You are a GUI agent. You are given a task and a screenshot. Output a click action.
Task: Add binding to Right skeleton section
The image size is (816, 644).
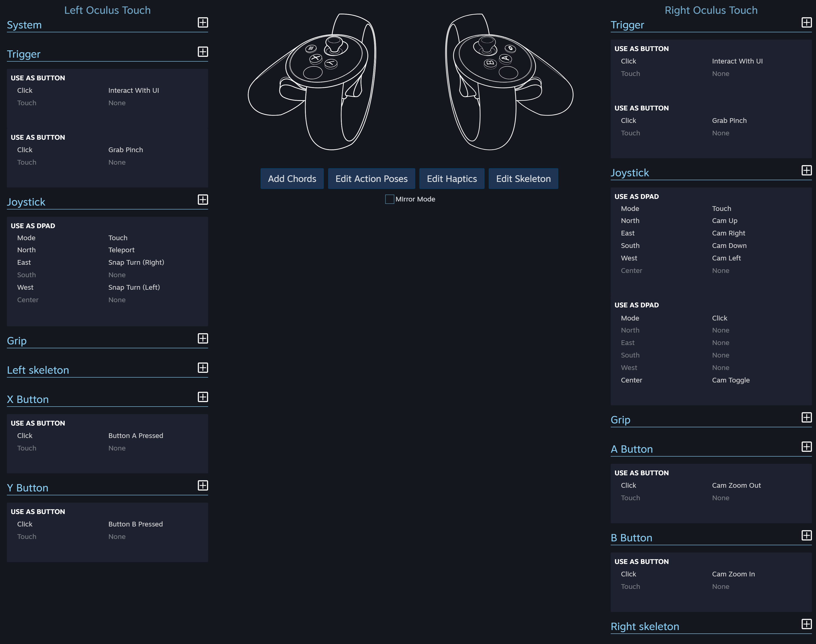[806, 624]
